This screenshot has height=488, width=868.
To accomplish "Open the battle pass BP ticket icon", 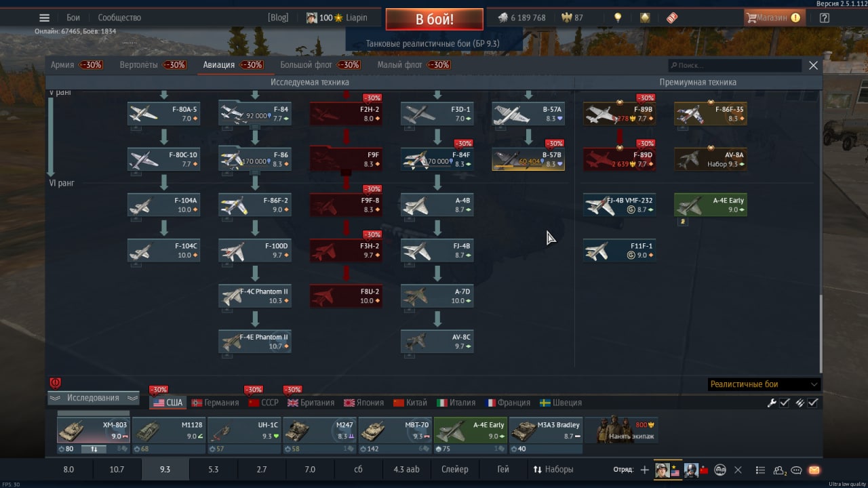I will coord(672,18).
